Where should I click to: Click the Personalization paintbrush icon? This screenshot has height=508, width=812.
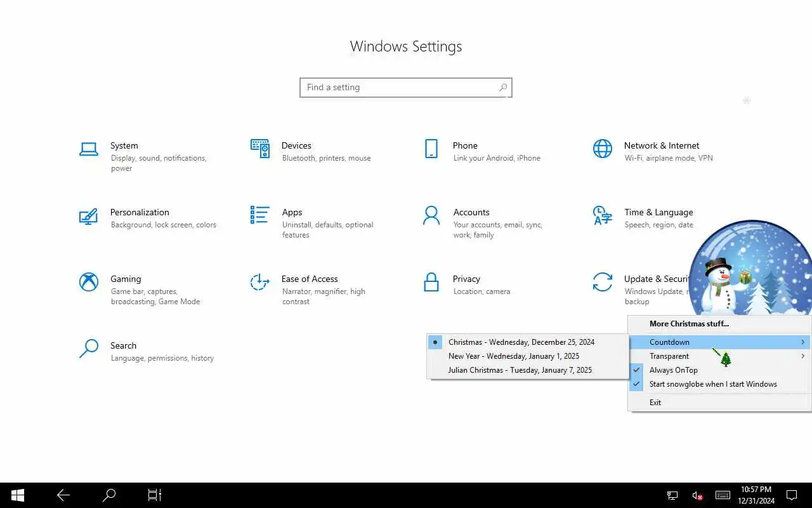pos(88,216)
